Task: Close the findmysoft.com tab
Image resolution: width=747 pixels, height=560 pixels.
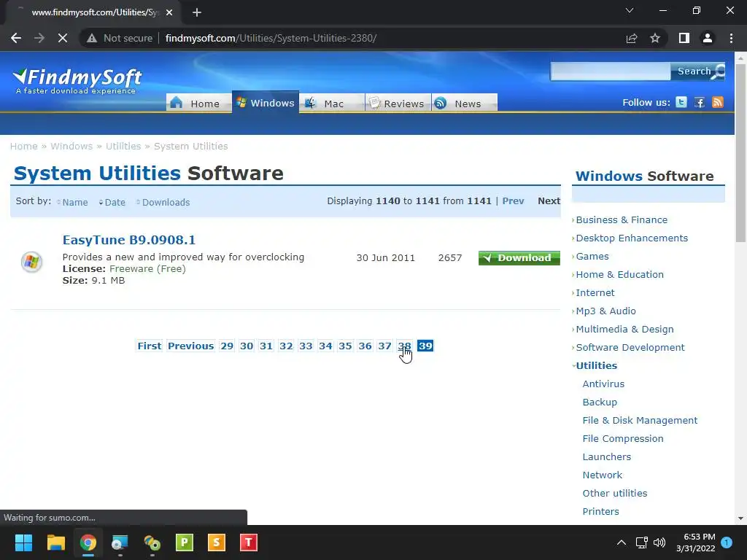Action: coord(169,12)
